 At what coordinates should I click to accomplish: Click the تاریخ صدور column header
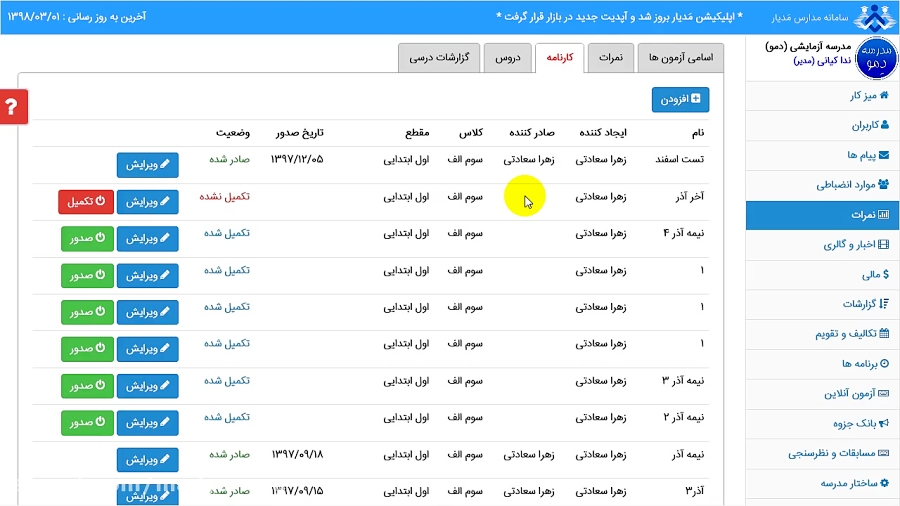[300, 133]
